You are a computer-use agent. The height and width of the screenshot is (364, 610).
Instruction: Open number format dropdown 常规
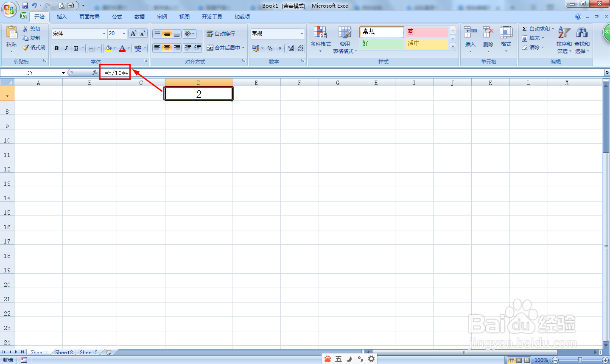(x=302, y=34)
